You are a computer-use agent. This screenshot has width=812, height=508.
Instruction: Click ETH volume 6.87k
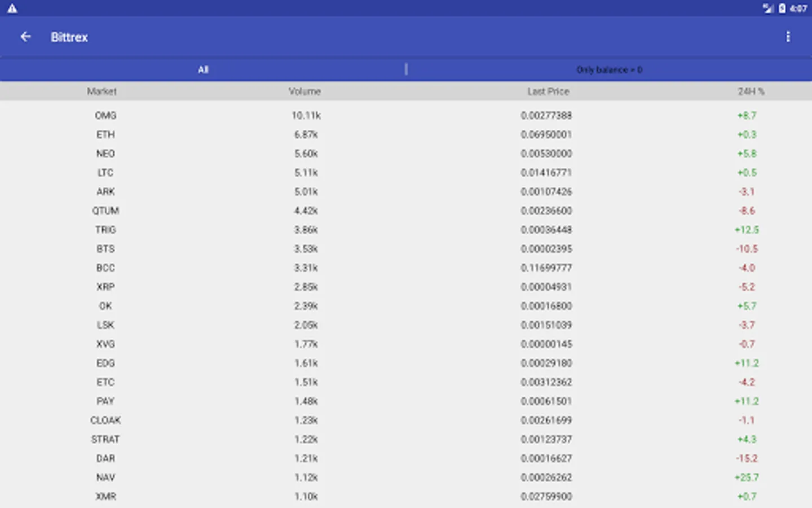tap(306, 134)
